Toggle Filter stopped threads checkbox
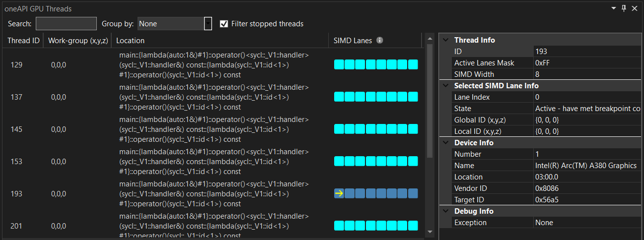The width and height of the screenshot is (644, 240). click(224, 24)
